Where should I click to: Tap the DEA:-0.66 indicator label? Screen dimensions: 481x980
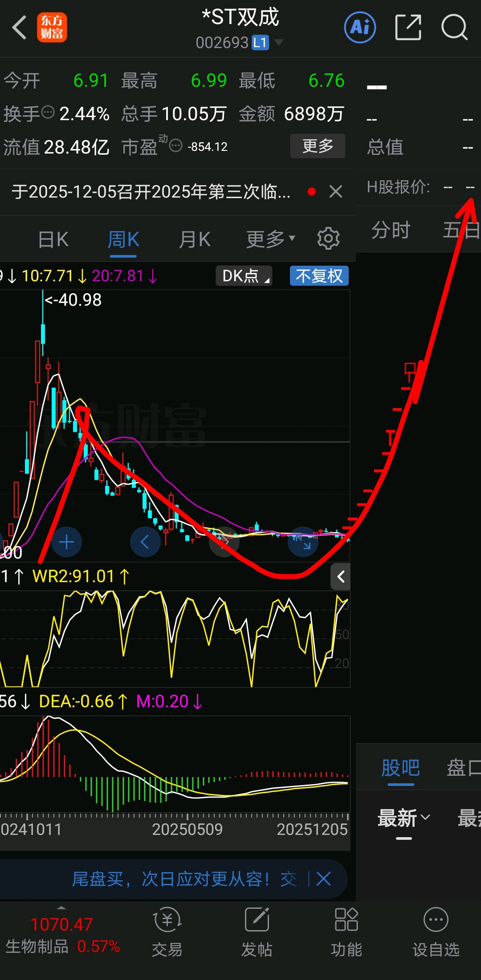[x=83, y=702]
